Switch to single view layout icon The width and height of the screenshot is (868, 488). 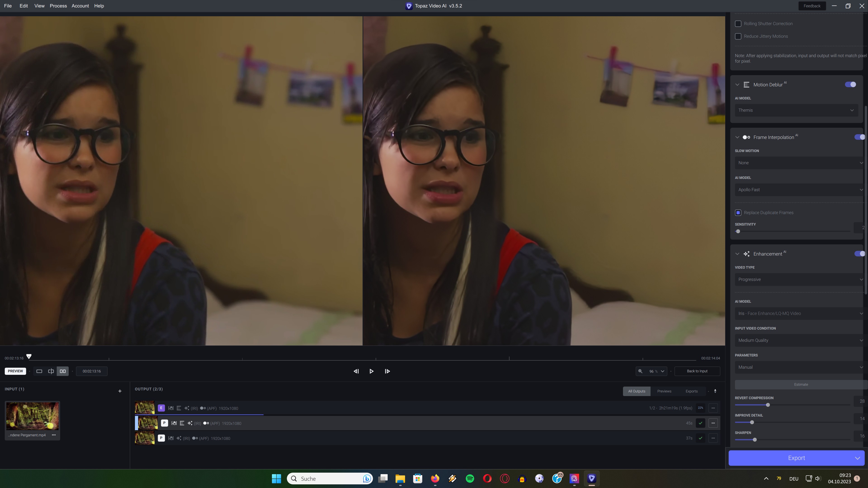(39, 371)
